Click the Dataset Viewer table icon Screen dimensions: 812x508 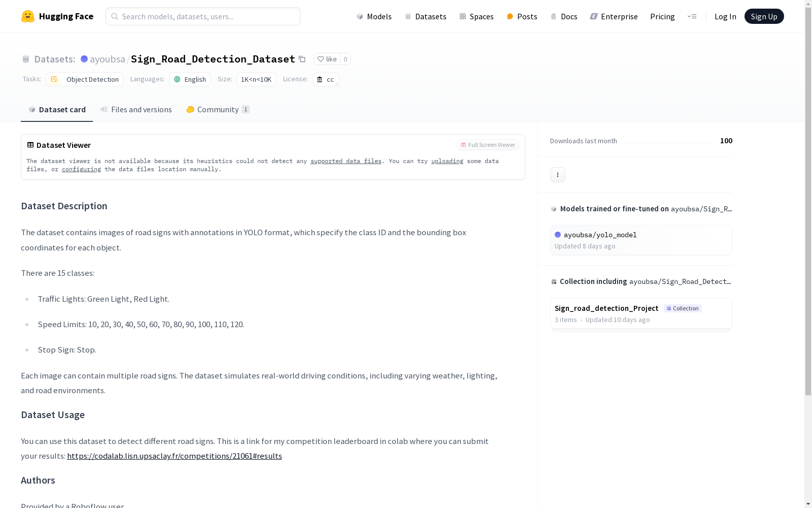(30, 145)
